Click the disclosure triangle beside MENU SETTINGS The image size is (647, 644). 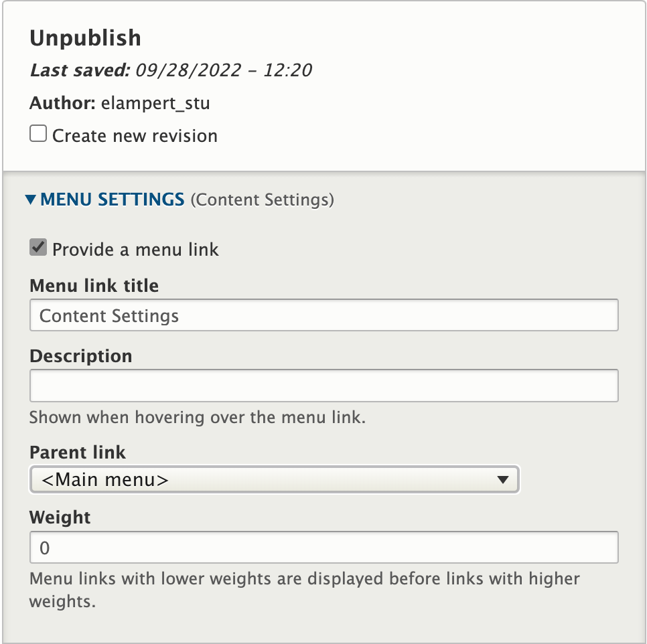pos(30,199)
